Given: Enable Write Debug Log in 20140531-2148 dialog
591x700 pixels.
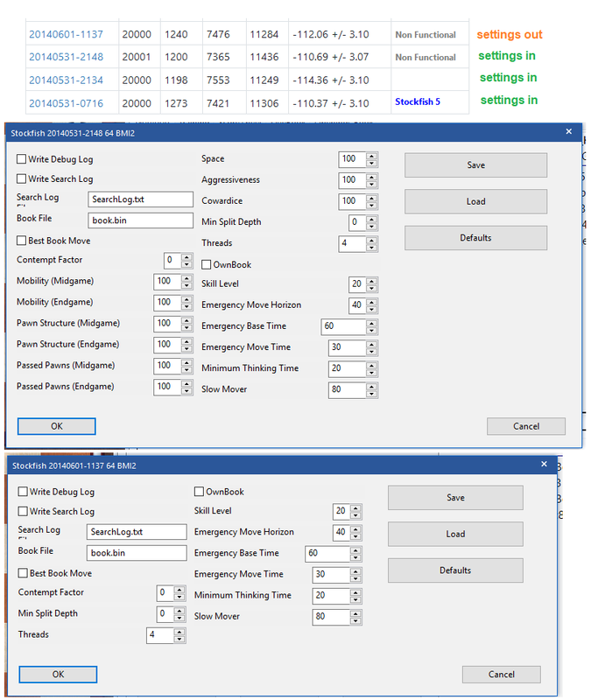Looking at the screenshot, I should pos(21,159).
